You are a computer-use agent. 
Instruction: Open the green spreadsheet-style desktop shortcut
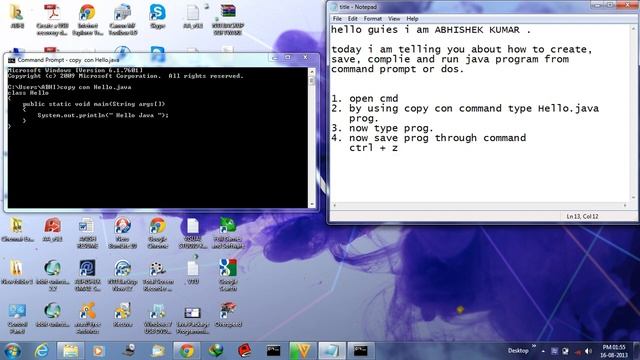tap(228, 233)
